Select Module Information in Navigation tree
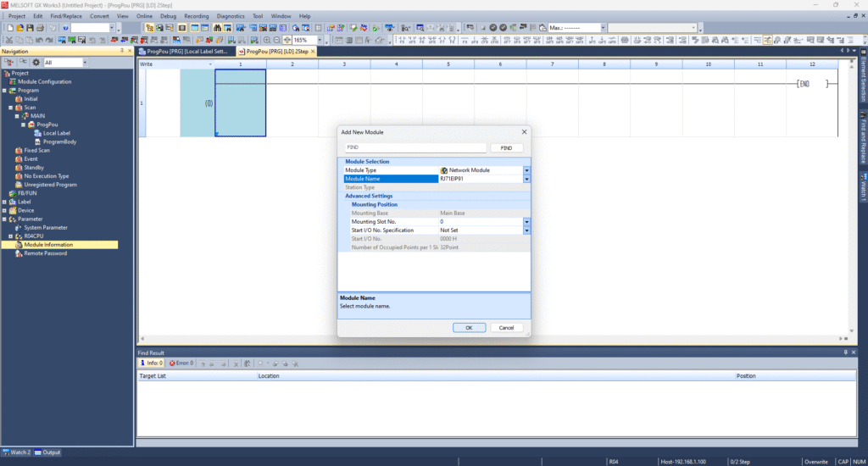868x466 pixels. (48, 245)
